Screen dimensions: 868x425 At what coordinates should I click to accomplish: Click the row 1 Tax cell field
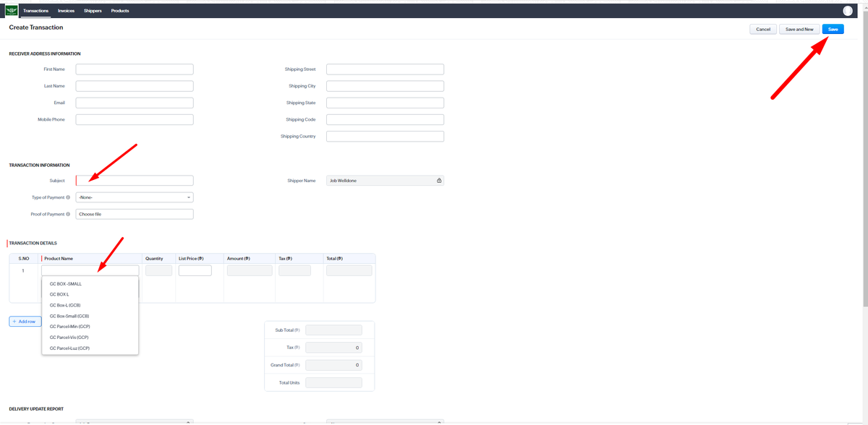(x=294, y=270)
